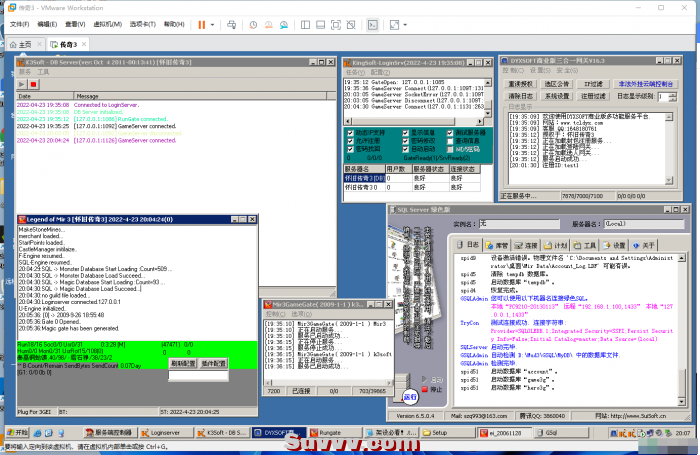Toggle the VMware thumbnail bar view
Screen dimensions: 700x455
[x=321, y=25]
